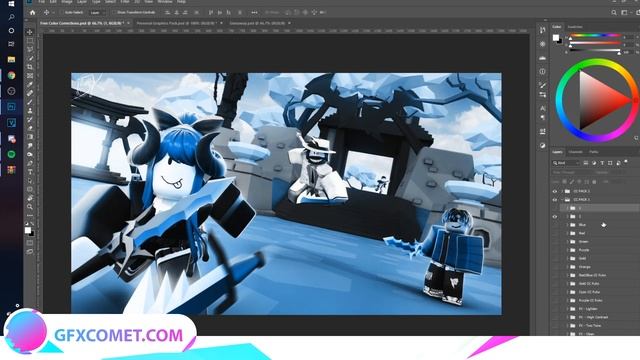Click the Home icon in options bar
640x360 pixels.
pos(32,13)
